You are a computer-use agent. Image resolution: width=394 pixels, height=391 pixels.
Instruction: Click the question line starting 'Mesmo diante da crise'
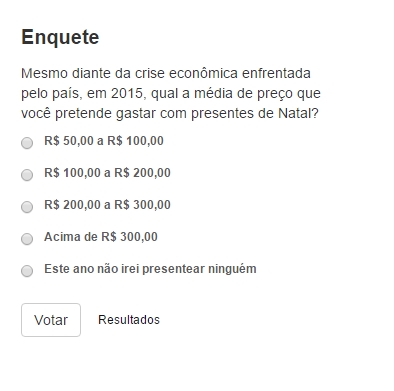tap(166, 73)
